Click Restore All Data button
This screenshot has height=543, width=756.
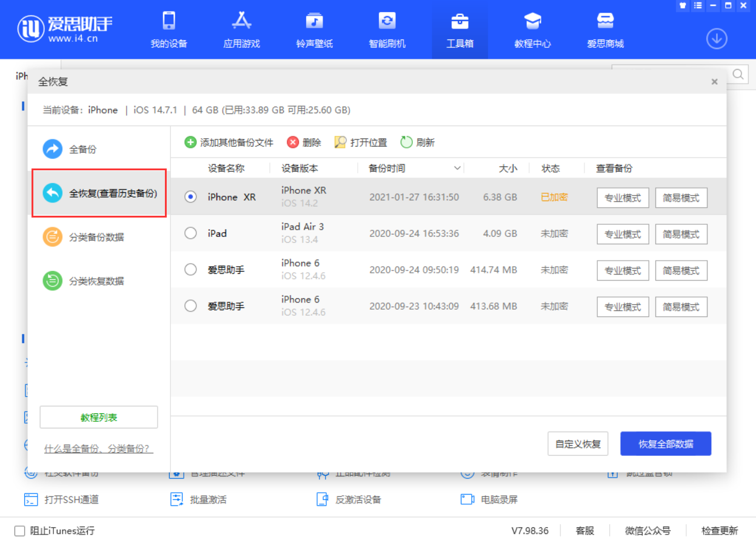[x=665, y=444]
